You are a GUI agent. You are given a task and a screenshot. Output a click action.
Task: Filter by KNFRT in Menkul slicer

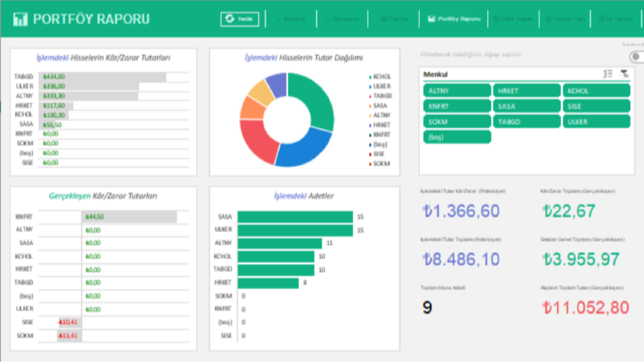[456, 106]
